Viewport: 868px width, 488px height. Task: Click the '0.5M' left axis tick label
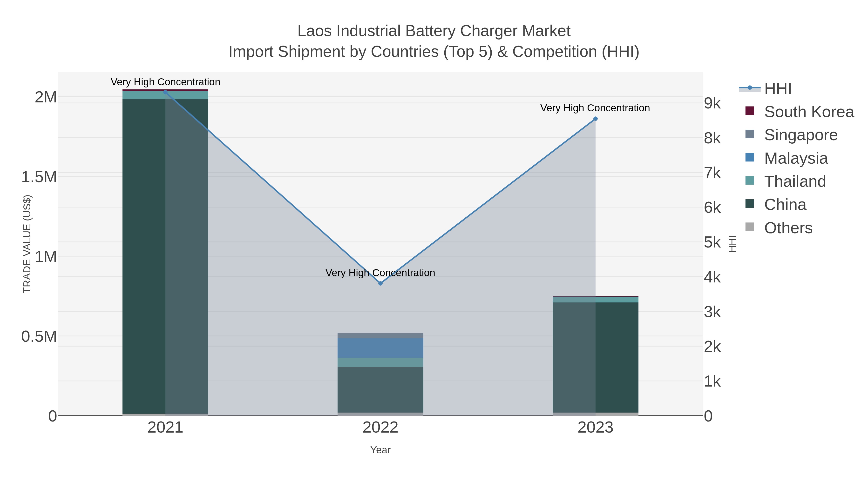coord(39,336)
